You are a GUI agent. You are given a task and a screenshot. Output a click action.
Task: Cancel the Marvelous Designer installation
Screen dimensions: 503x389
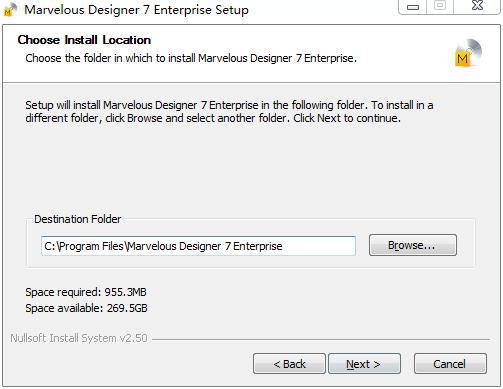click(x=450, y=364)
